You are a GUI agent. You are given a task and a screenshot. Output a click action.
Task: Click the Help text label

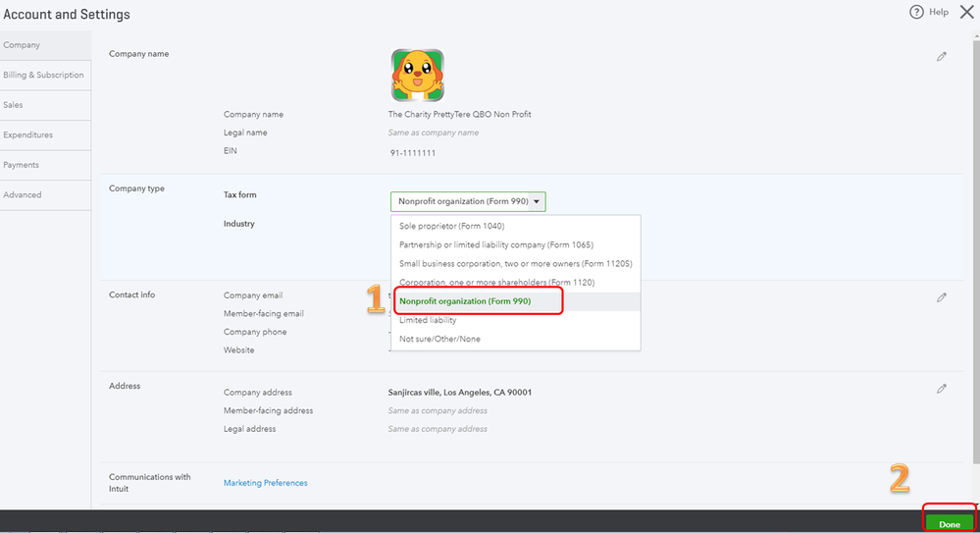coord(938,12)
